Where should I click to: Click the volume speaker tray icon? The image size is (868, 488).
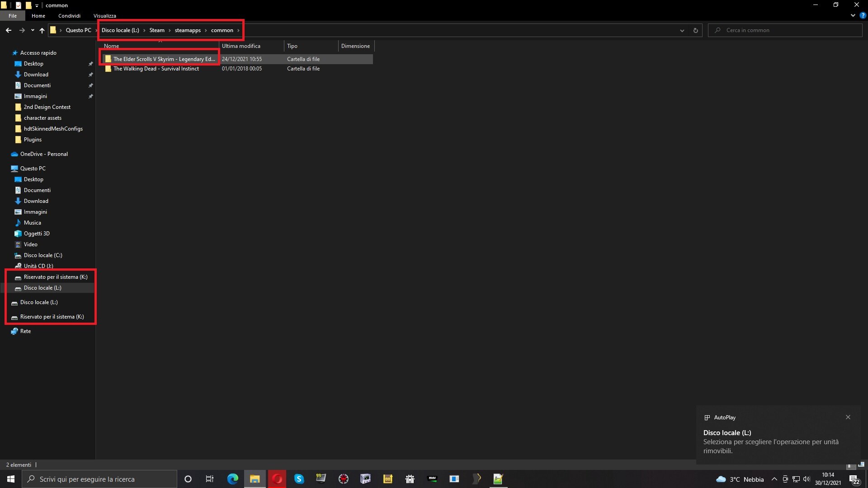(x=807, y=479)
